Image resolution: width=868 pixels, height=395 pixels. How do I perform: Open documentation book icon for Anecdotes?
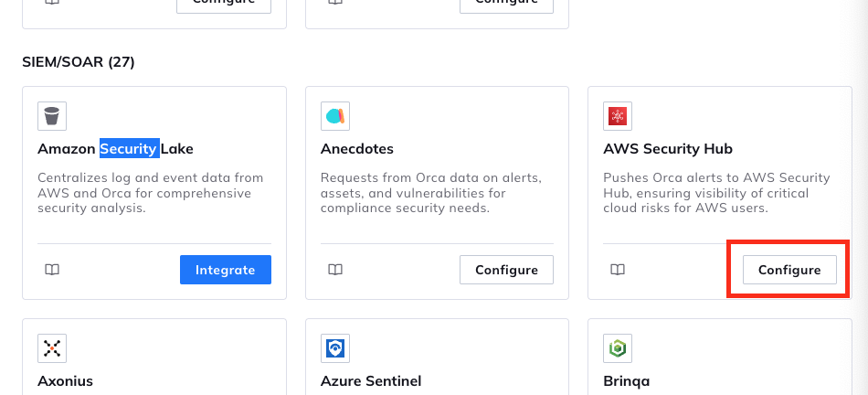click(x=335, y=270)
